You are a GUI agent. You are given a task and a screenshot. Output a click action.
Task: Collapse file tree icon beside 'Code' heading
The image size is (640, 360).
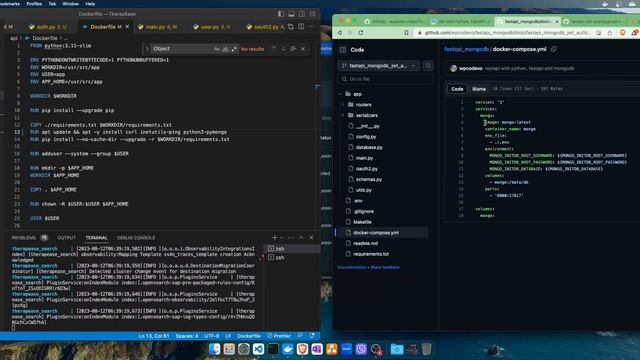point(343,50)
